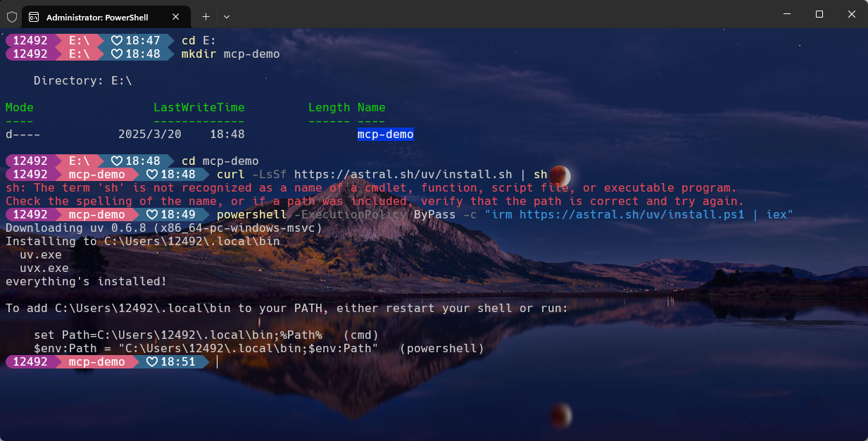Click the Name column header in listing
This screenshot has width=868, height=441.
pyautogui.click(x=371, y=107)
